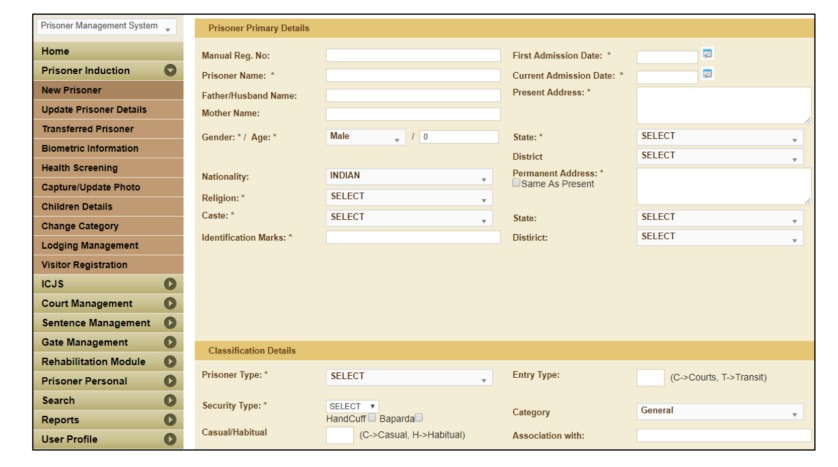Open the Prisoner Type dropdown
838x467 pixels.
click(x=410, y=377)
